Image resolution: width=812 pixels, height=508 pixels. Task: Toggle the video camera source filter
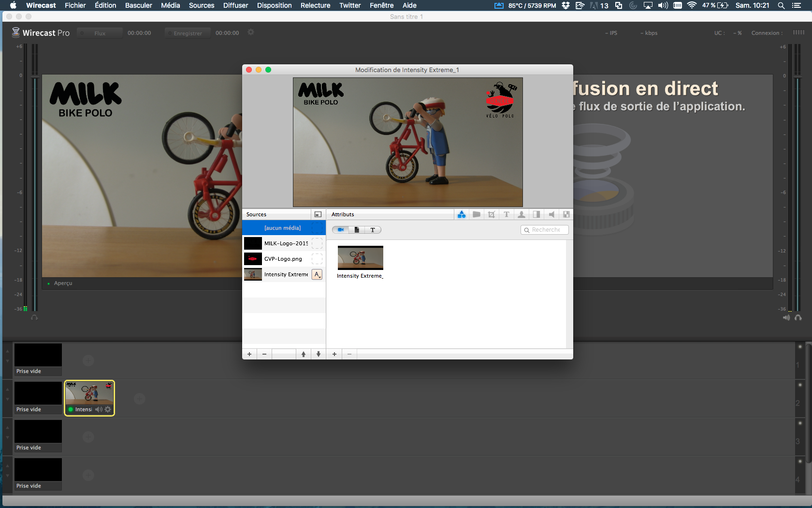[341, 230]
